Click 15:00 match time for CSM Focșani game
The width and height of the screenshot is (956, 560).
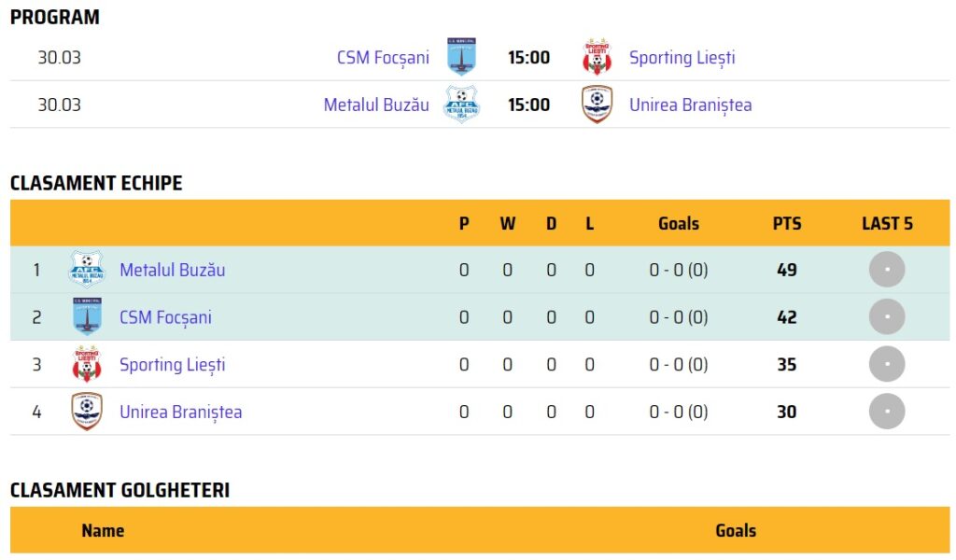pyautogui.click(x=528, y=58)
